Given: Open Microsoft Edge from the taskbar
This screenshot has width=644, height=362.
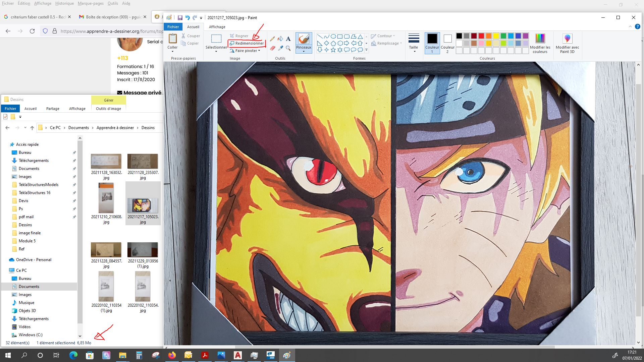Looking at the screenshot, I should pyautogui.click(x=73, y=355).
